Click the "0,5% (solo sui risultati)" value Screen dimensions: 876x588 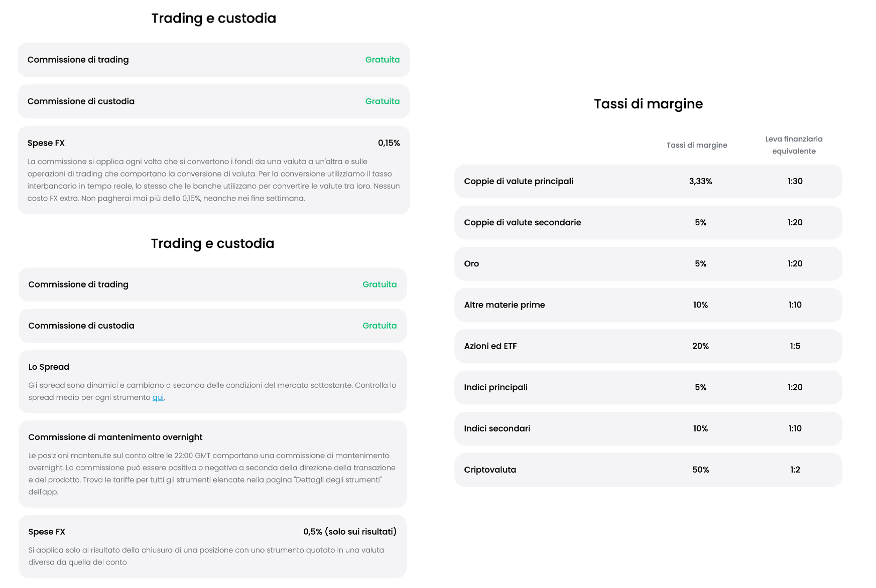[349, 532]
